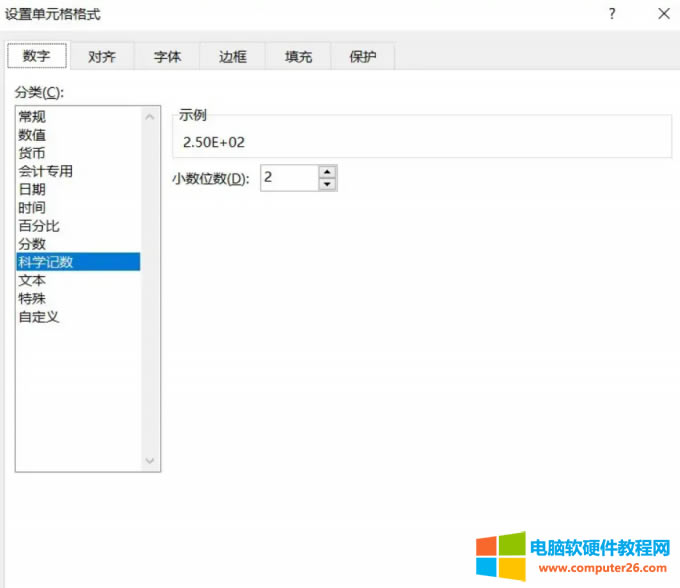Image resolution: width=680 pixels, height=588 pixels.
Task: Select 常规 in category list
Action: pyautogui.click(x=32, y=117)
